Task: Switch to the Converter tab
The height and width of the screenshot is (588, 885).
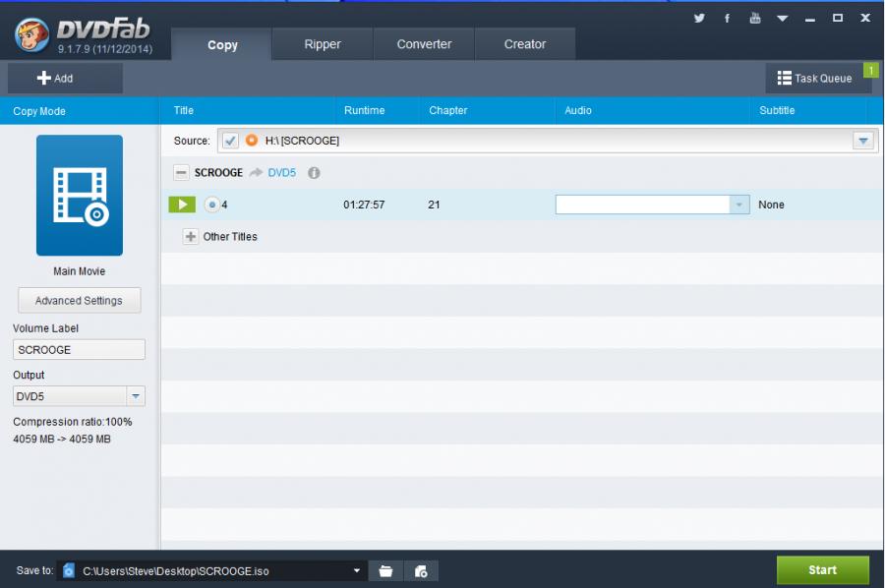Action: (424, 44)
